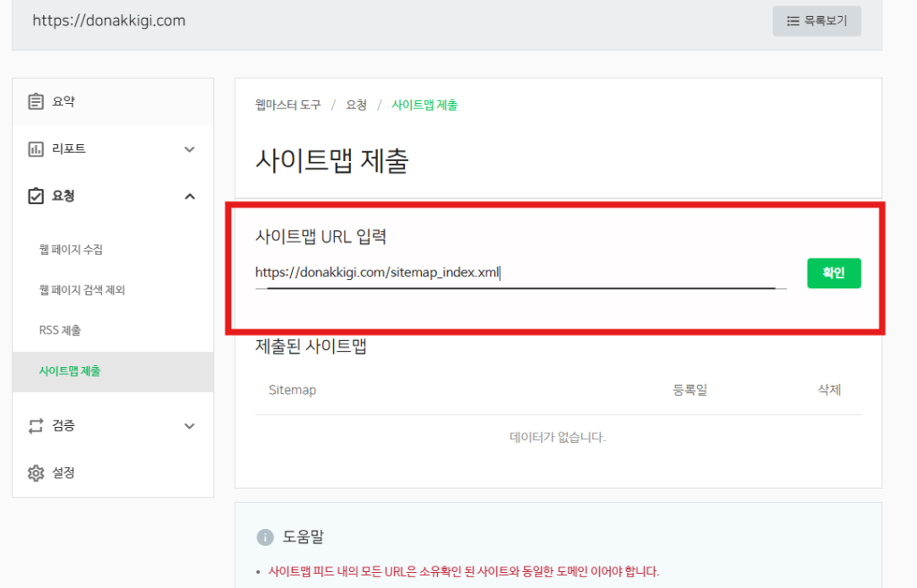
Task: Click the green 확인 button
Action: tap(834, 273)
